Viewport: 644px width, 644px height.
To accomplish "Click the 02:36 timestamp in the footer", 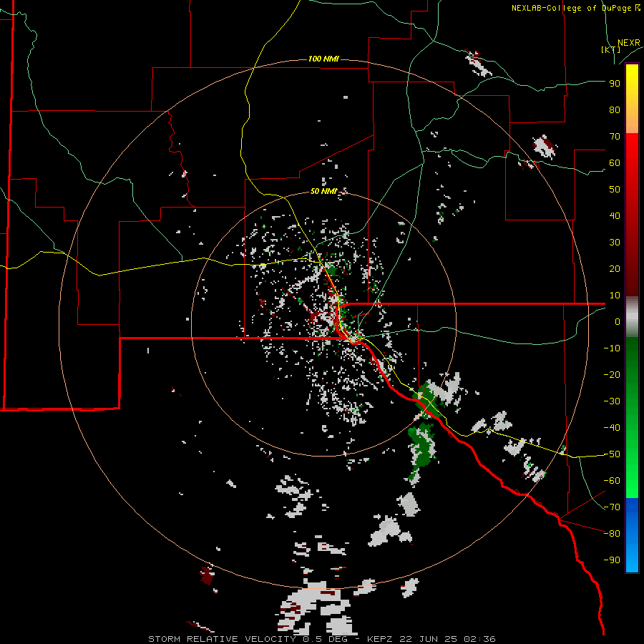I will [479, 639].
